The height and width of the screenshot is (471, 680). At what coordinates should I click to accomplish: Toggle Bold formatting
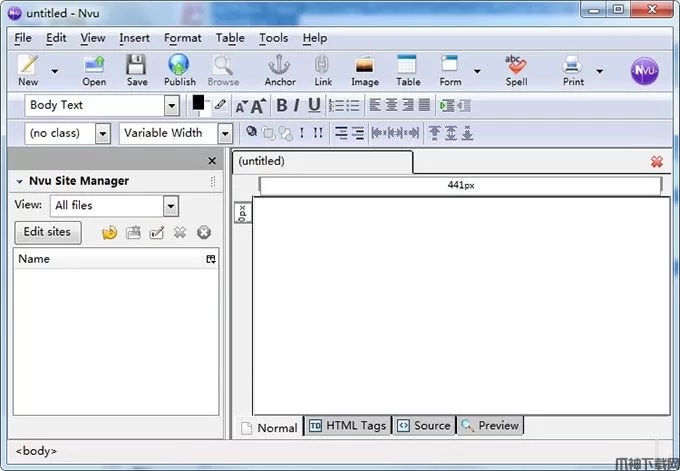282,105
